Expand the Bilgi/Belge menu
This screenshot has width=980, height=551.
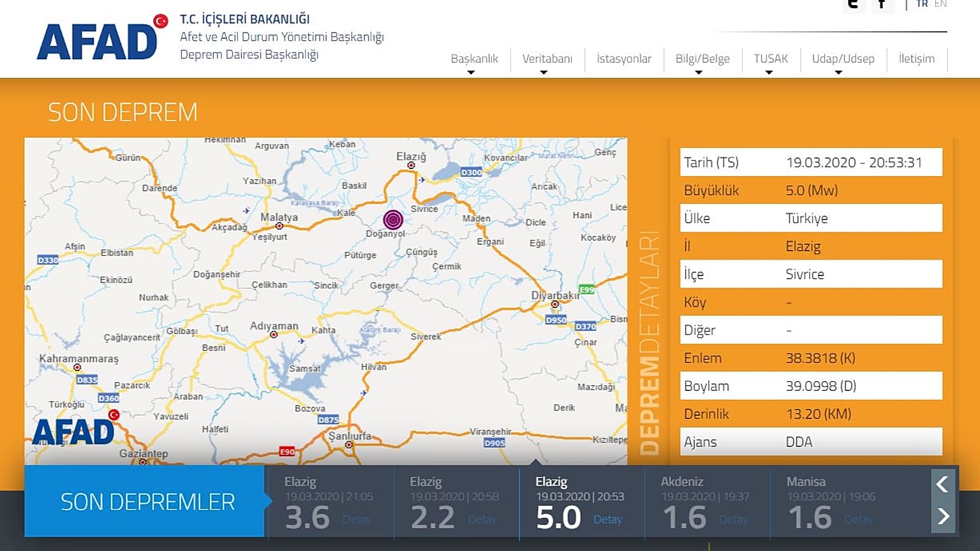(702, 60)
